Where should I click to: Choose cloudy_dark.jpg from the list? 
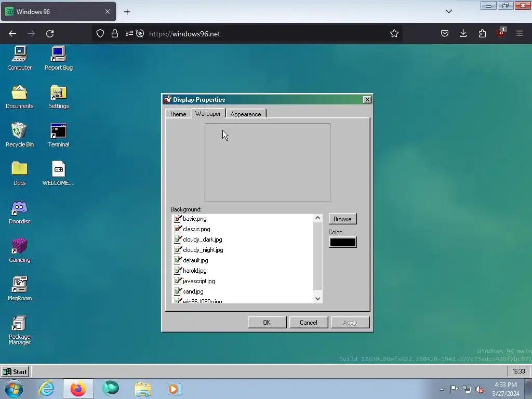click(x=243, y=240)
